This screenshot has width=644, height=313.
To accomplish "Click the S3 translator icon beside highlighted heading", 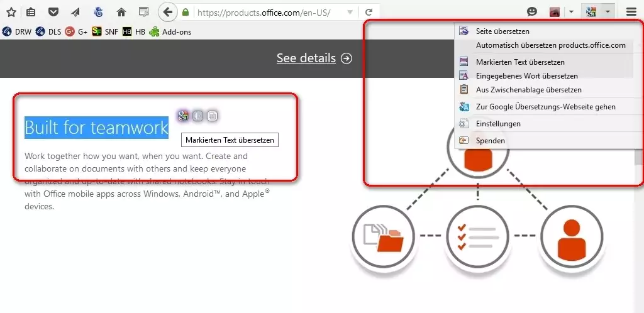I will 183,116.
